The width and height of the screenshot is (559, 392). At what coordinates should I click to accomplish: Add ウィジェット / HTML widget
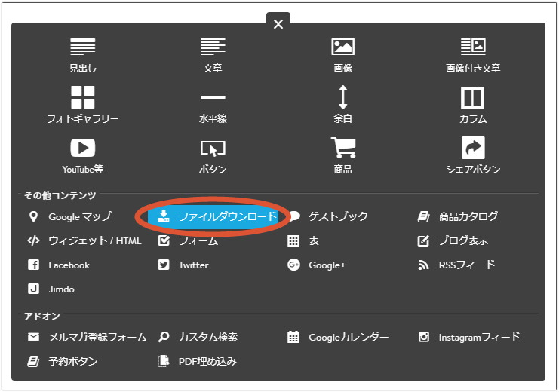[x=84, y=241]
